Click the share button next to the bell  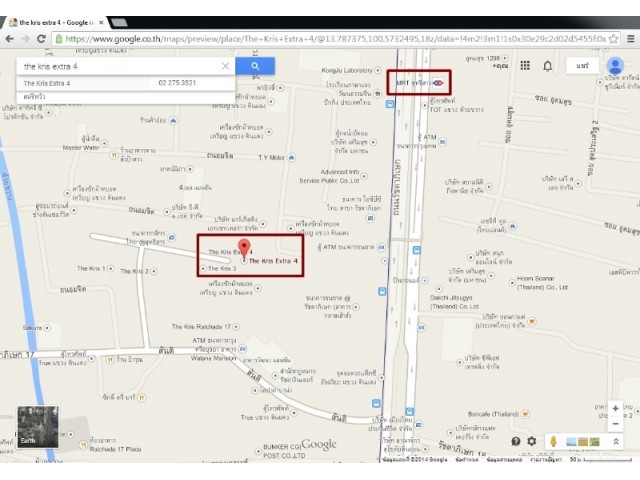581,66
